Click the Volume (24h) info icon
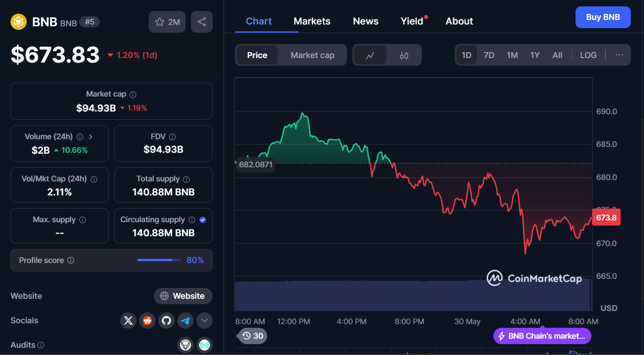 80,136
